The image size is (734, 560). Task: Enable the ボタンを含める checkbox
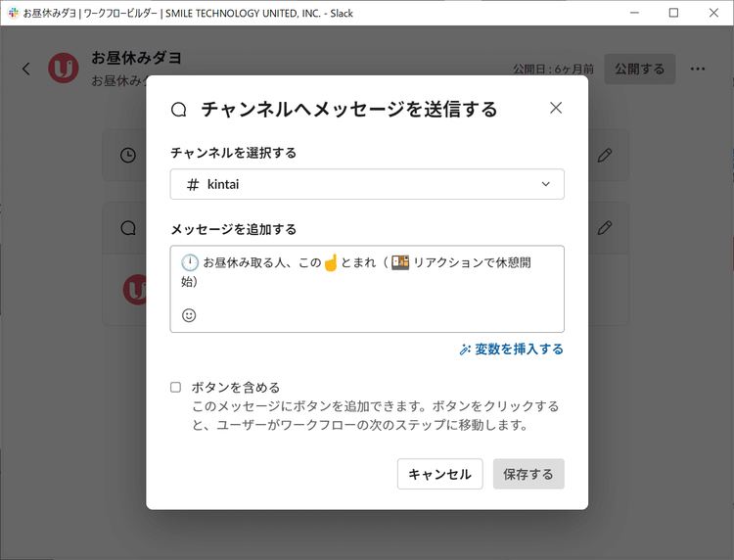tap(175, 388)
